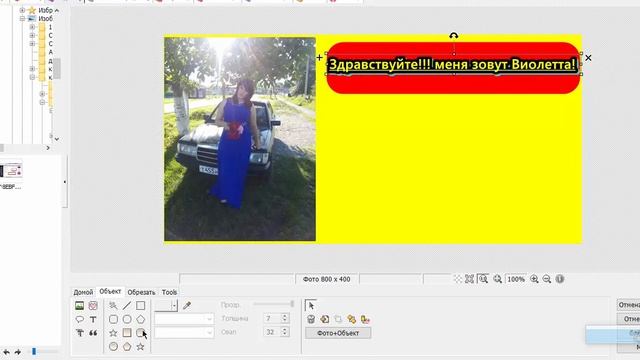Click the Толщина value field showing 7
The image size is (640, 360).
(272, 318)
